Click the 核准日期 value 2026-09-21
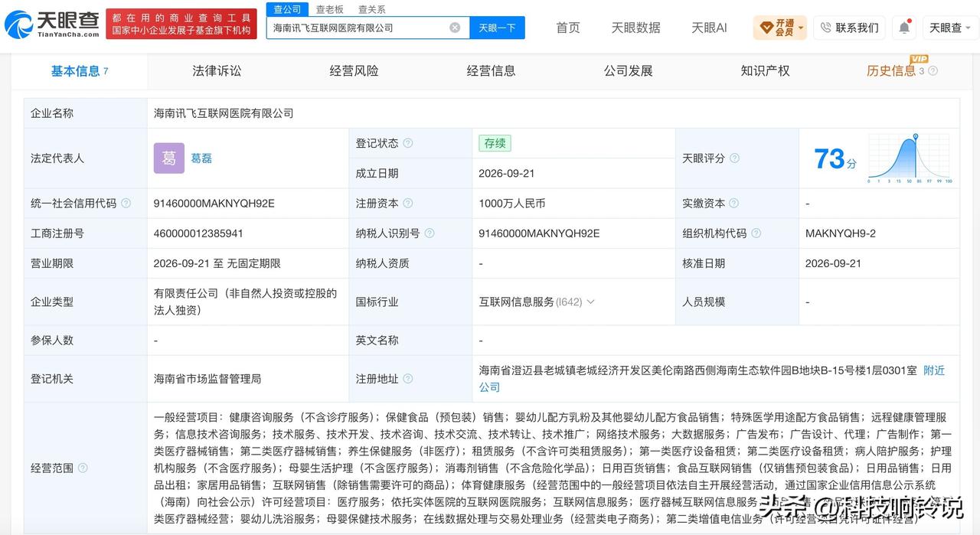This screenshot has width=980, height=535. pos(833,263)
